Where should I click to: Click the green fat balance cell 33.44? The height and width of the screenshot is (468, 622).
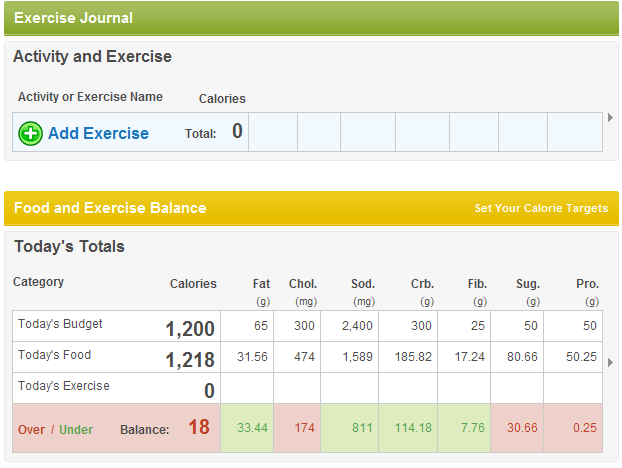click(251, 428)
